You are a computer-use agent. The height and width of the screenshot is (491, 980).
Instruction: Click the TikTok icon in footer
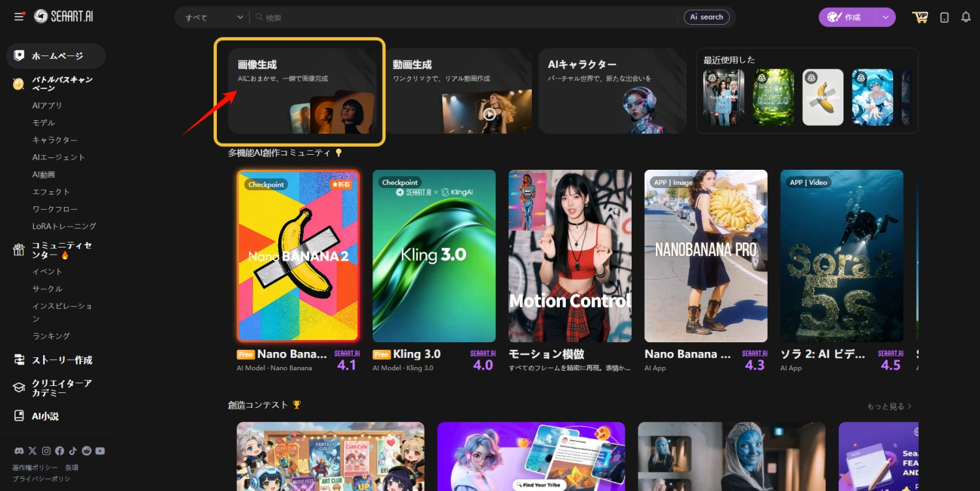[73, 450]
